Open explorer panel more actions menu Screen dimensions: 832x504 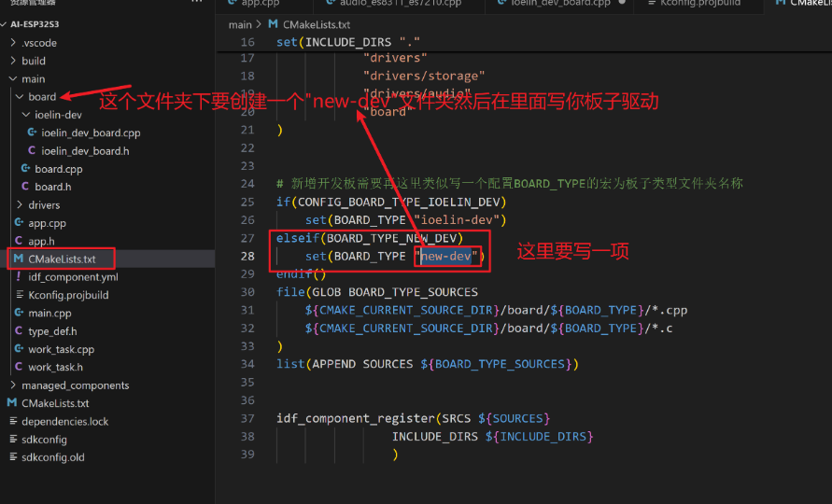[197, 2]
